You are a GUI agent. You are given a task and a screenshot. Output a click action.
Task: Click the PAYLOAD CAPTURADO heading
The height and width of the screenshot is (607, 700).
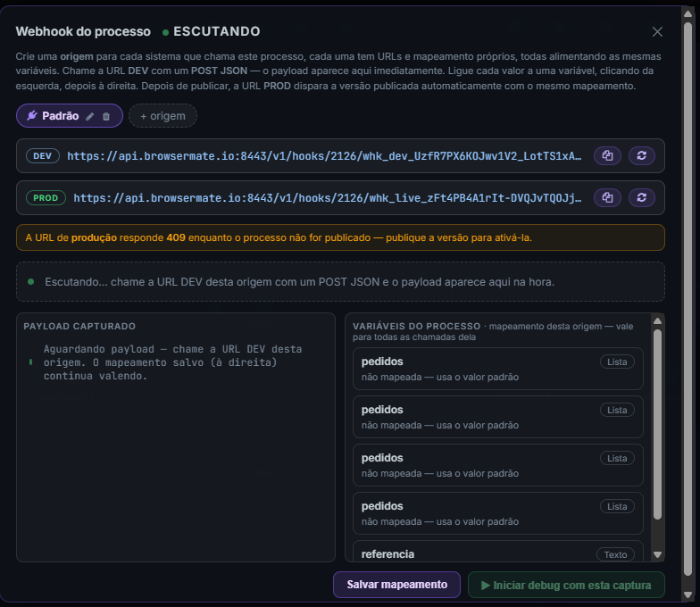tap(79, 327)
